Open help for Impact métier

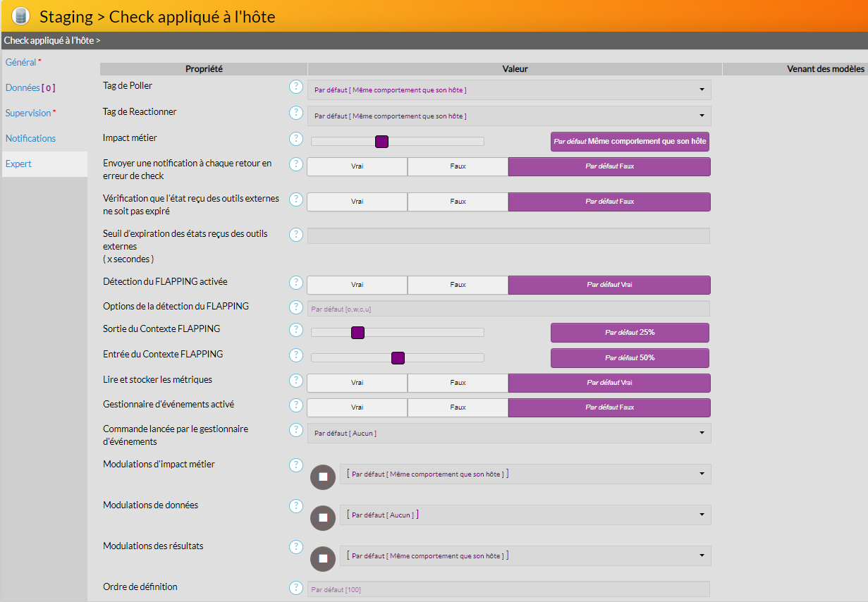(296, 139)
